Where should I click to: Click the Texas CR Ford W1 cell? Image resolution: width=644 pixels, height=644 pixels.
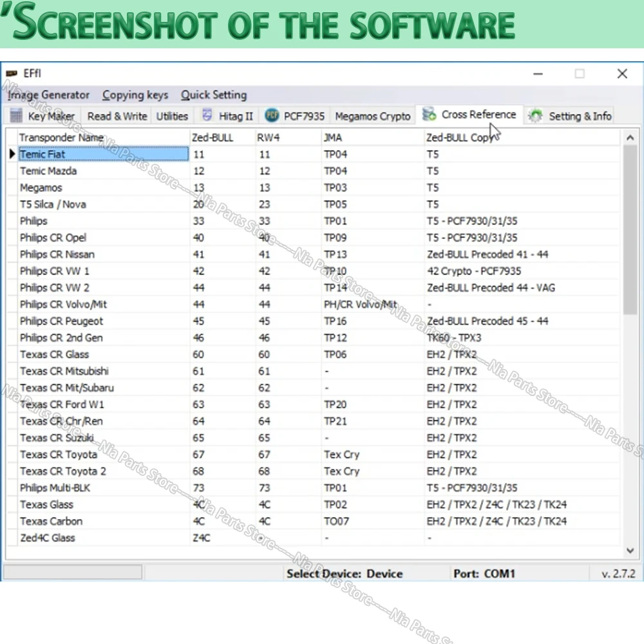pyautogui.click(x=104, y=404)
